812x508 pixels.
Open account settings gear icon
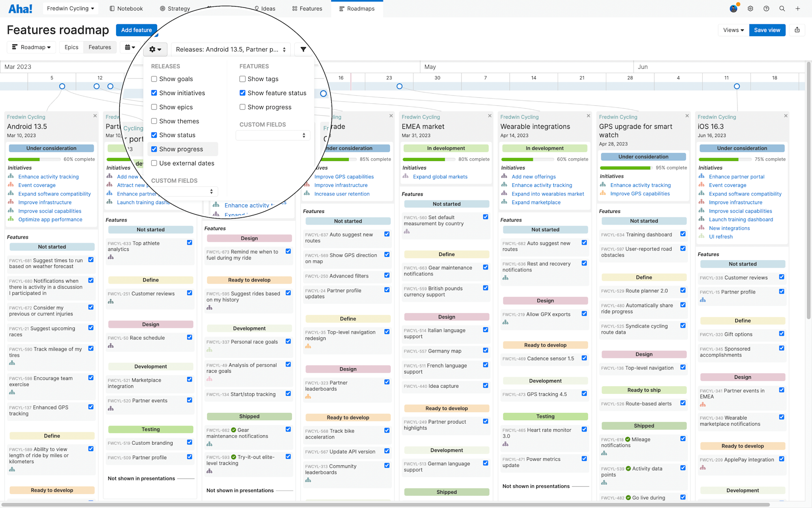coord(750,9)
